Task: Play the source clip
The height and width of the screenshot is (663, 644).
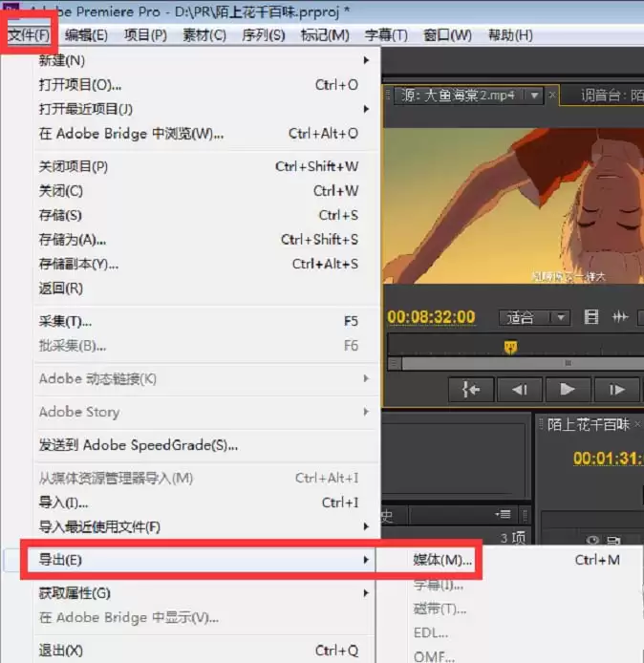Action: click(568, 390)
